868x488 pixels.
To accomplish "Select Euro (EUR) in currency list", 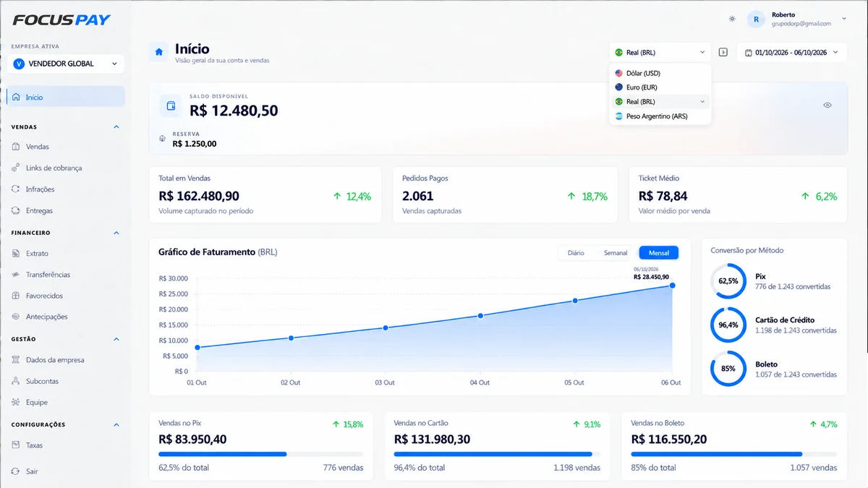I will pos(660,87).
